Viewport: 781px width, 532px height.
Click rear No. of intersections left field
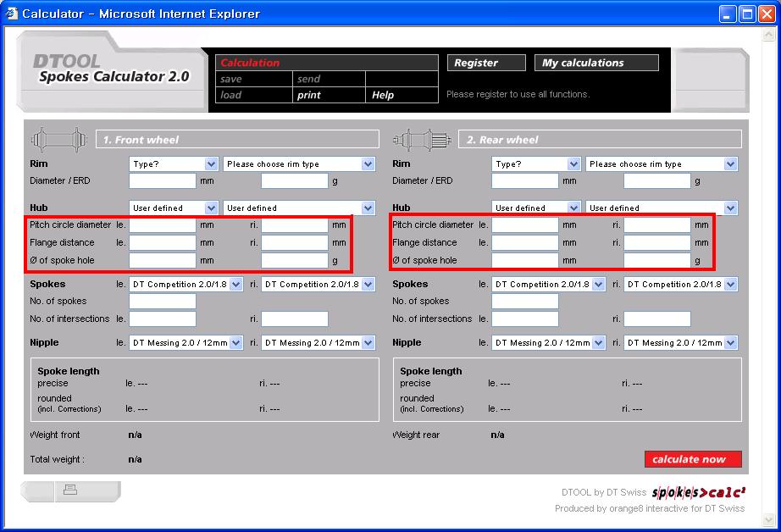[525, 319]
